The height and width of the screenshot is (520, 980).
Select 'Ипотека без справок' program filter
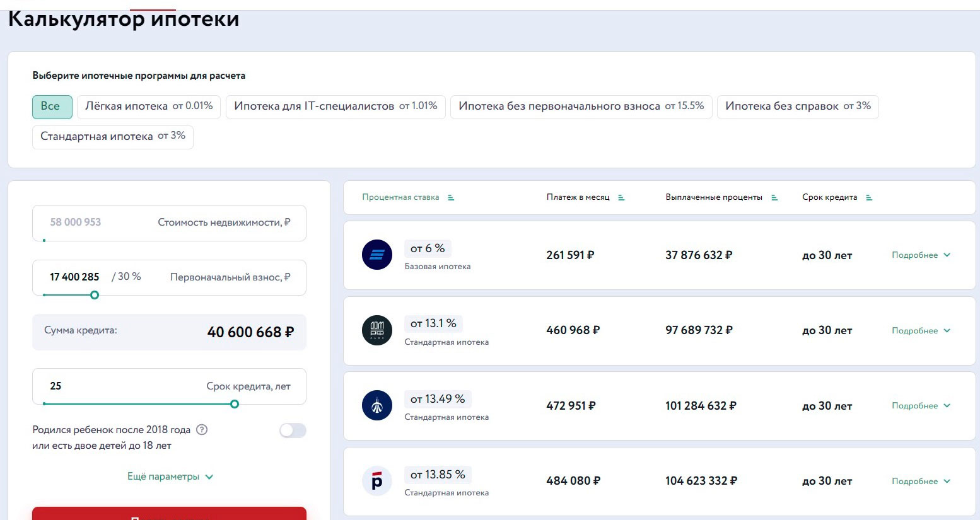tap(797, 107)
